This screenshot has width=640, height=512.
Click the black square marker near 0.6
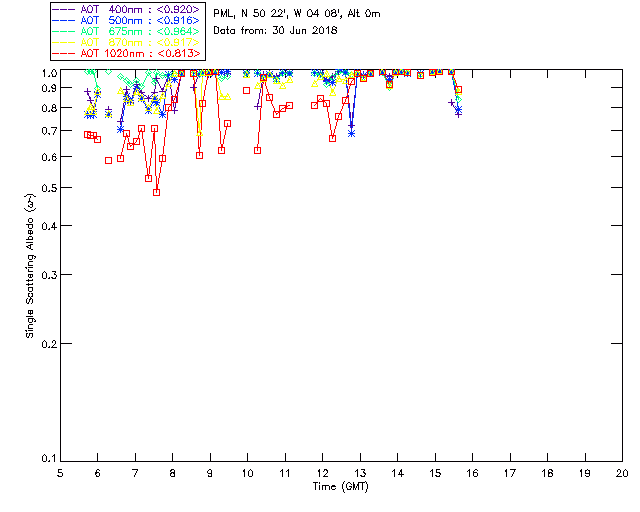(x=109, y=160)
